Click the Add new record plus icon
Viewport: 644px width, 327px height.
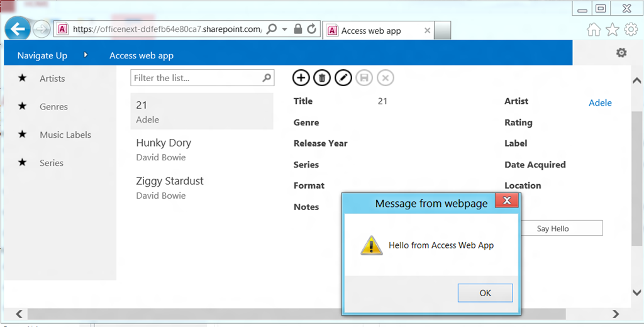301,77
